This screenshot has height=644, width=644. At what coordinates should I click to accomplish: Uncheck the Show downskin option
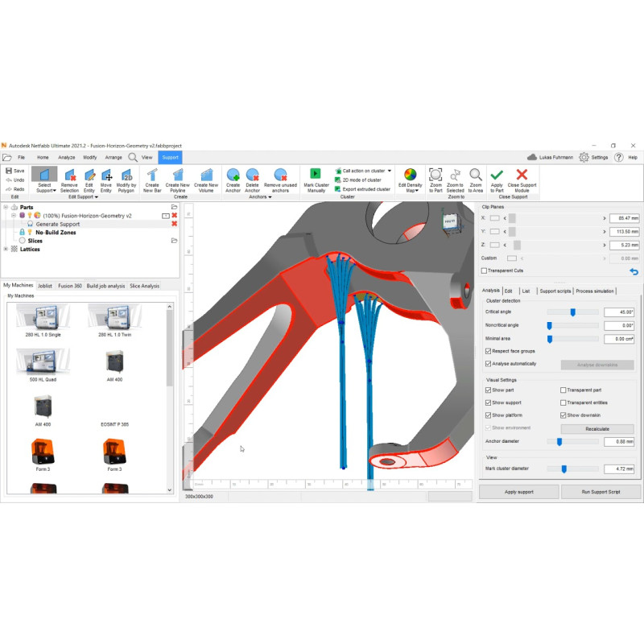click(563, 415)
